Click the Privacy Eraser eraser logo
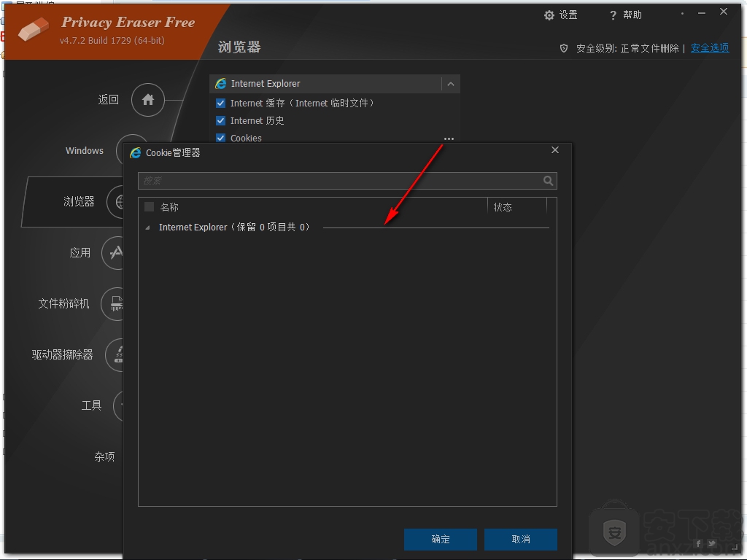 coord(34,29)
